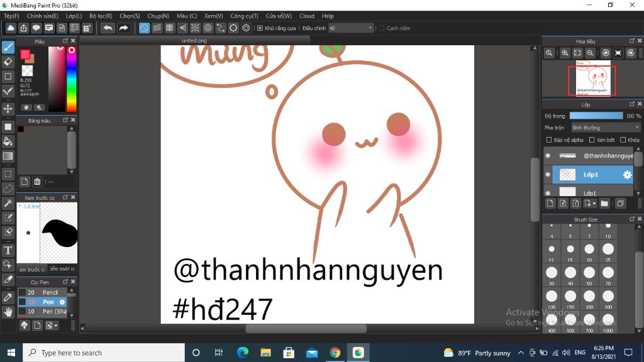The width and height of the screenshot is (644, 362).
Task: Enable the curve snap guide
Action: tap(221, 28)
